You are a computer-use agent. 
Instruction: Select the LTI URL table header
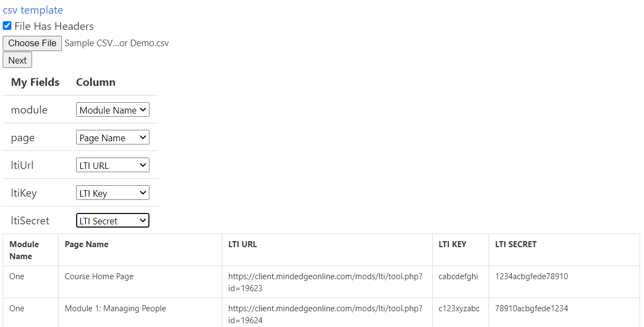[x=243, y=244]
